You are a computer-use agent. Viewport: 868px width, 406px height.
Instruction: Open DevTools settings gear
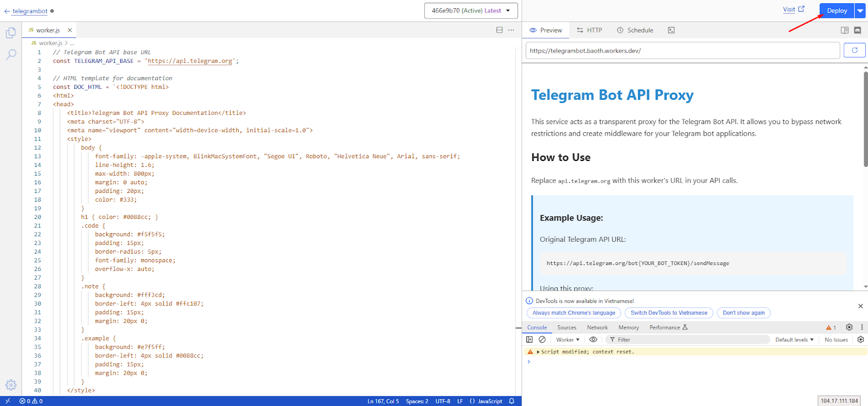coord(849,327)
